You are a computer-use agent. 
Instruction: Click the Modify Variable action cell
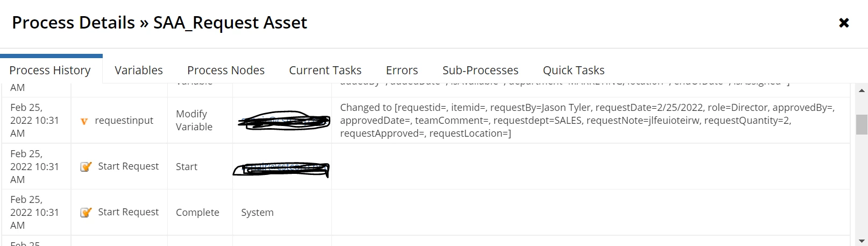pyautogui.click(x=200, y=121)
